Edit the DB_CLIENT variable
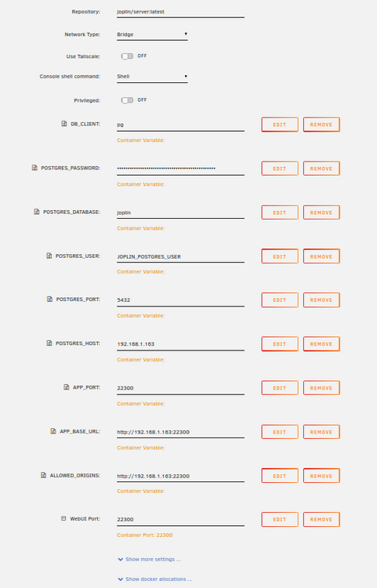The height and width of the screenshot is (588, 377). click(x=280, y=125)
